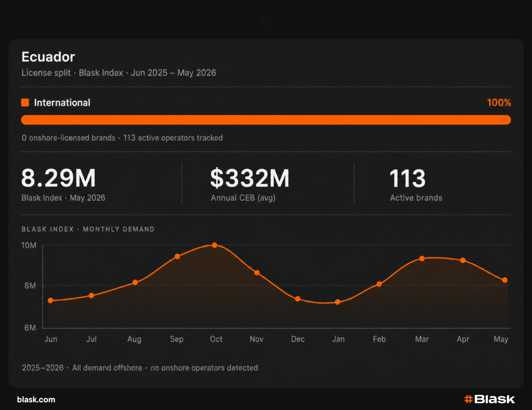The height and width of the screenshot is (410, 532).
Task: Click the Feb x-axis label
Action: (379, 339)
